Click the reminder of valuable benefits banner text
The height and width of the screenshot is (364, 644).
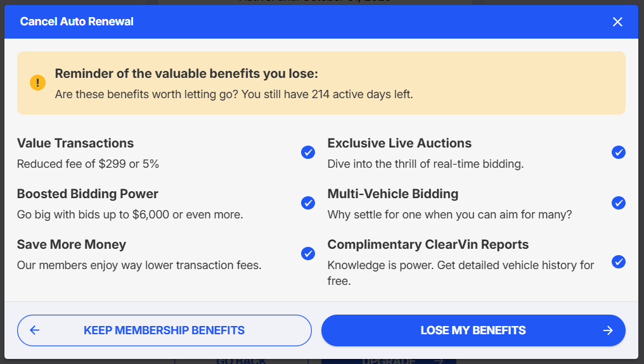(x=186, y=74)
